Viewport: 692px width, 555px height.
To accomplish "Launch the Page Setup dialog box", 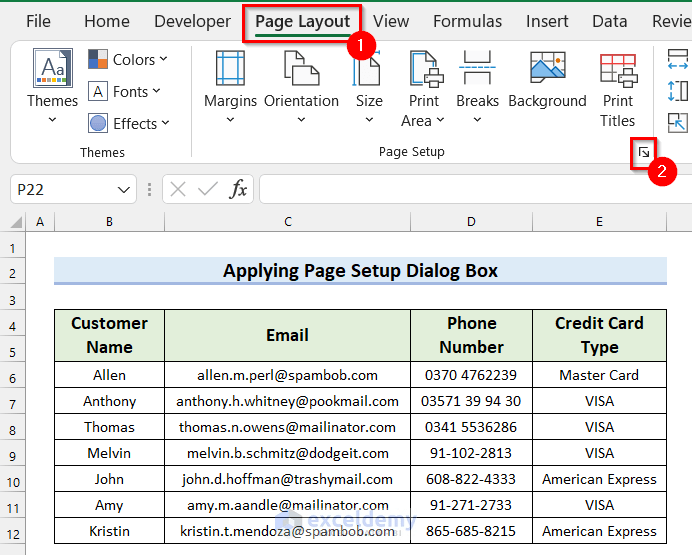I will click(644, 153).
